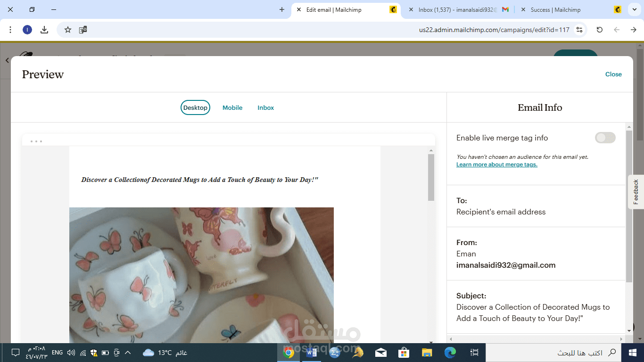The width and height of the screenshot is (644, 362).
Task: Open Windows notification center
Action: point(16,353)
